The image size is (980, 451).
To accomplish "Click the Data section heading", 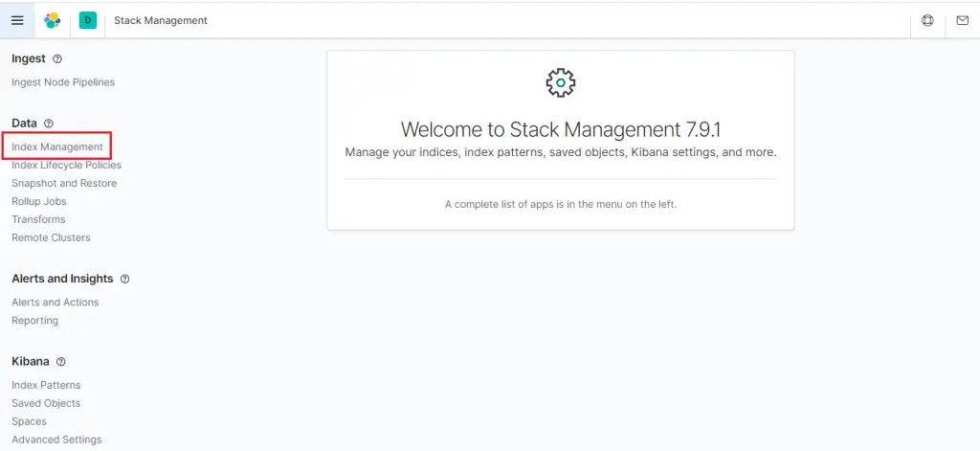I will (x=24, y=124).
